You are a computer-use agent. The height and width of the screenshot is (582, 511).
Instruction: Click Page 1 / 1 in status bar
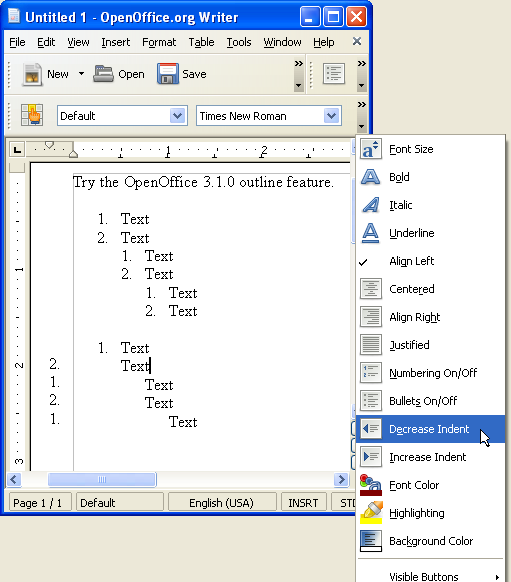[x=40, y=503]
